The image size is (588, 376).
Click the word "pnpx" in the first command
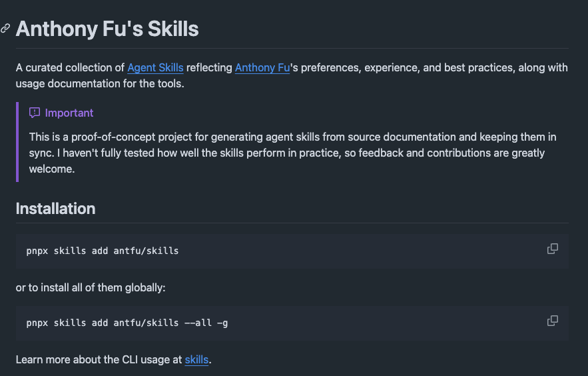pos(37,251)
